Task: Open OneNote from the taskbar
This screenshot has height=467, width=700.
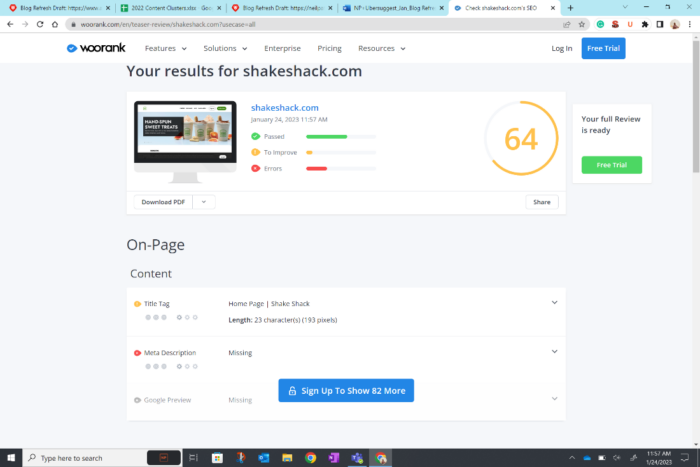Action: pos(333,458)
